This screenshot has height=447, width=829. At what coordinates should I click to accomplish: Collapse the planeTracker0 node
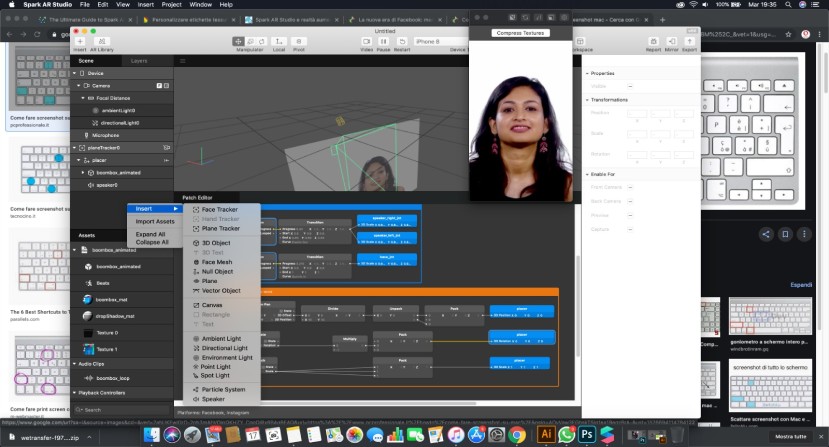pyautogui.click(x=75, y=148)
